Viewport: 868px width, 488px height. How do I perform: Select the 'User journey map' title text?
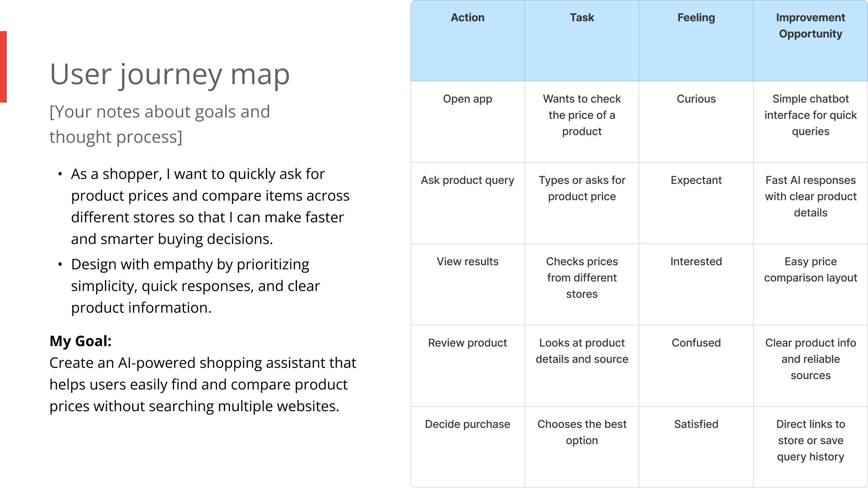[x=170, y=75]
